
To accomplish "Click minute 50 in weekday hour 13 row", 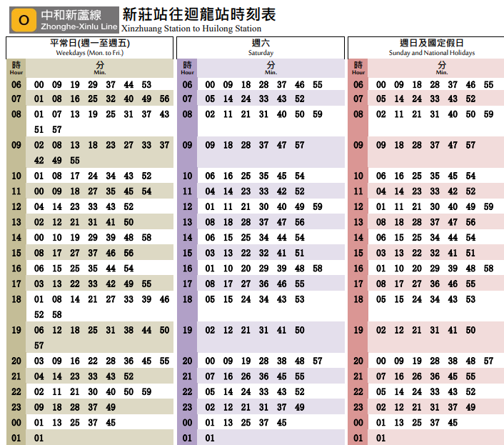I will click(x=128, y=222).
